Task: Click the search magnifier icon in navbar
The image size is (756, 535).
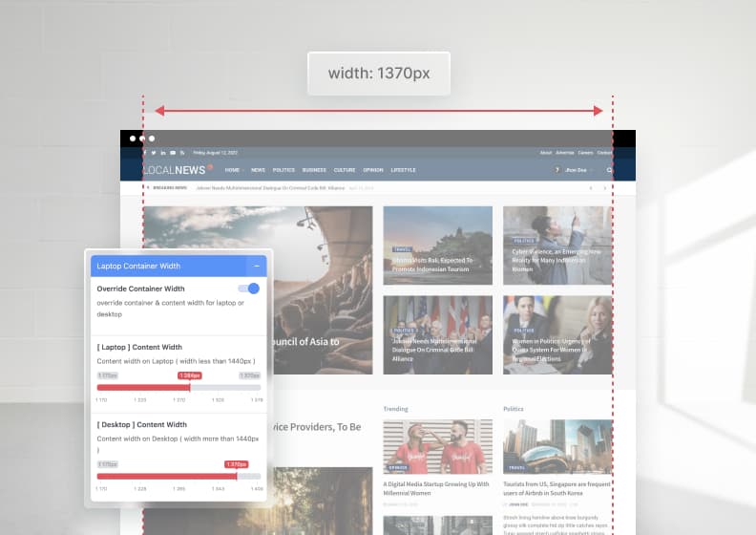Action: coord(609,170)
